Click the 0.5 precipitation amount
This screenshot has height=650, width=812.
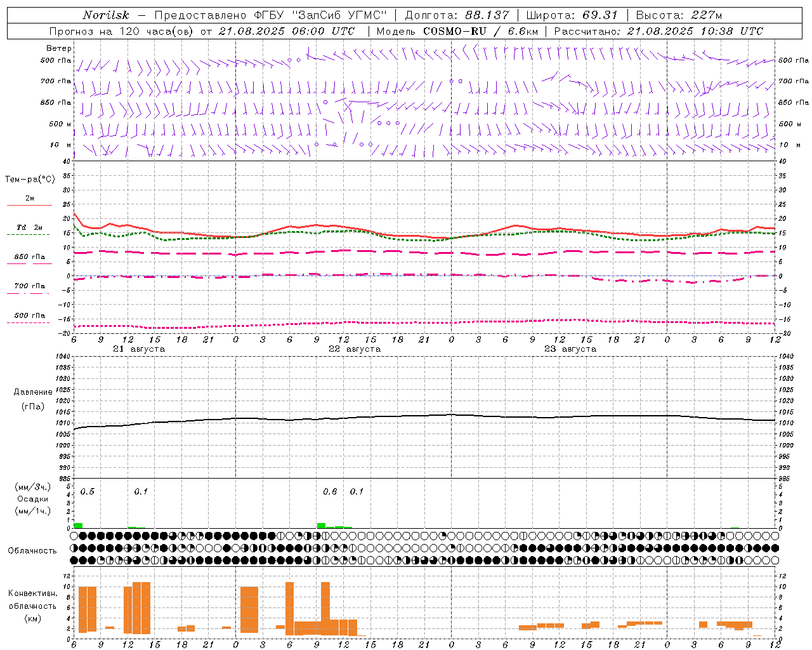(88, 492)
